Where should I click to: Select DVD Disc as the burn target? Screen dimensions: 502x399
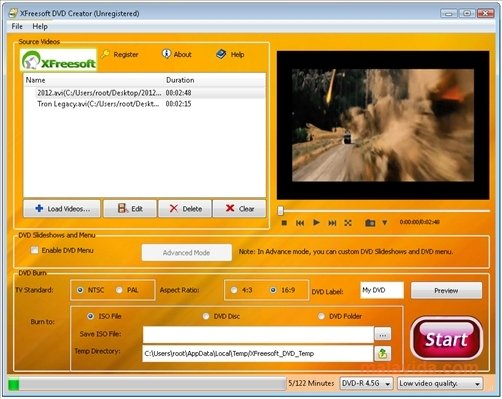click(x=206, y=316)
